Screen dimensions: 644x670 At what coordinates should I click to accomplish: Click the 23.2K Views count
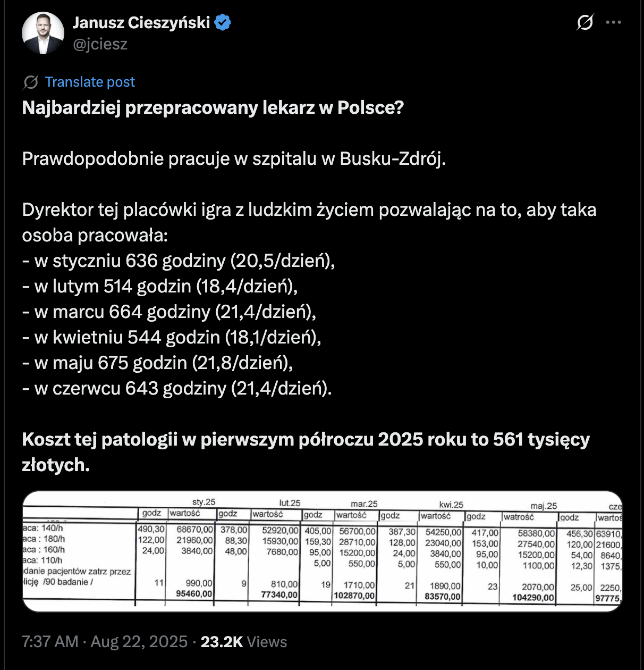pos(244,642)
